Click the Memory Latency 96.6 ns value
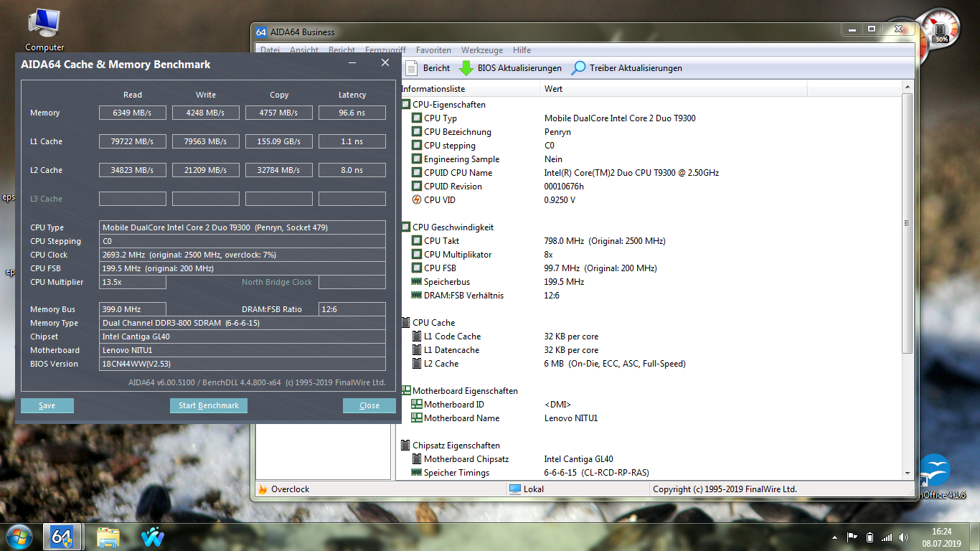The width and height of the screenshot is (980, 551). (x=352, y=113)
